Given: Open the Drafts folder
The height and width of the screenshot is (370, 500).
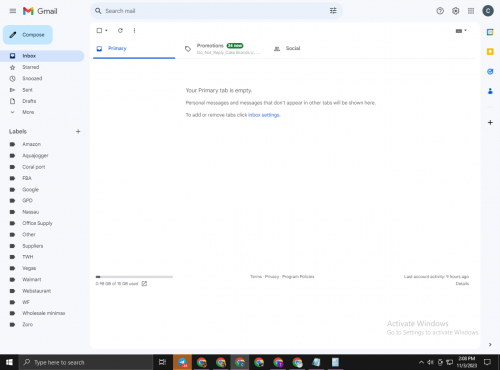Looking at the screenshot, I should coord(42,101).
